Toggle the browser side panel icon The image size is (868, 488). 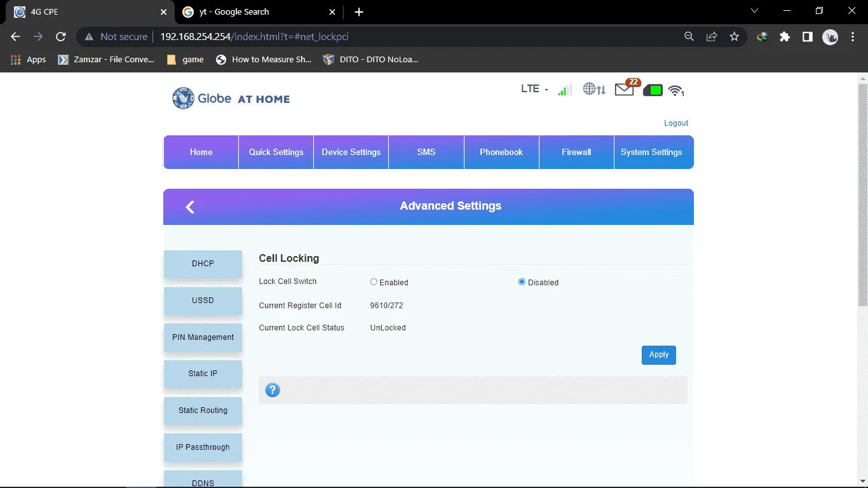pos(807,37)
